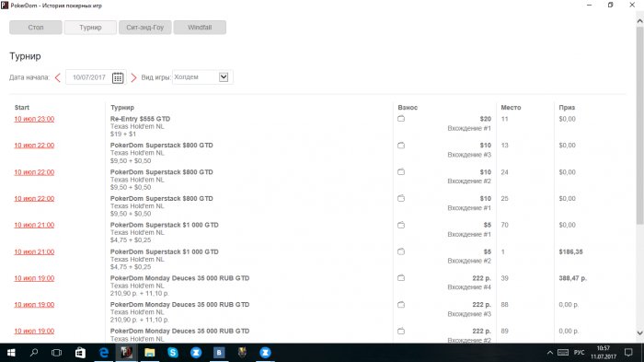Open notification action center
The width and height of the screenshot is (644, 362).
pos(628,353)
